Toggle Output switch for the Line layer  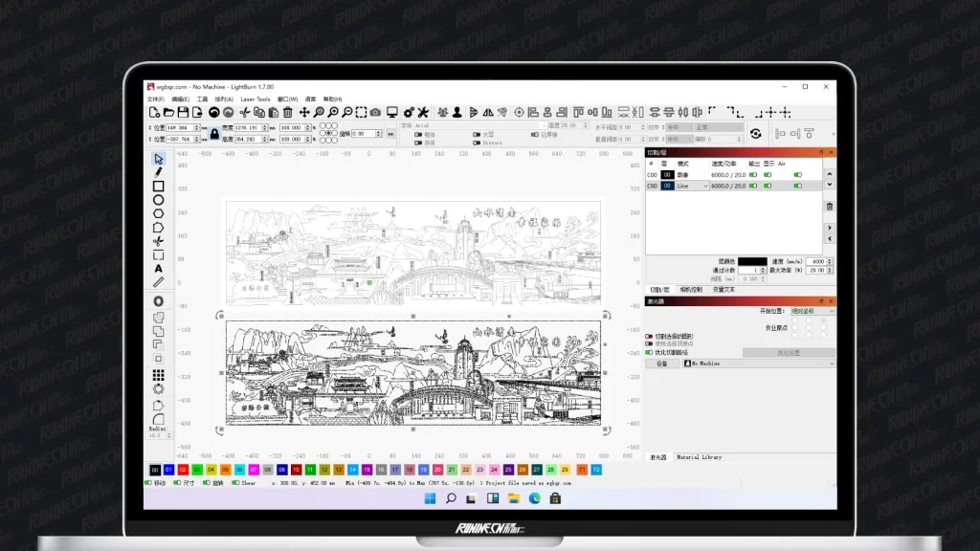click(x=753, y=187)
